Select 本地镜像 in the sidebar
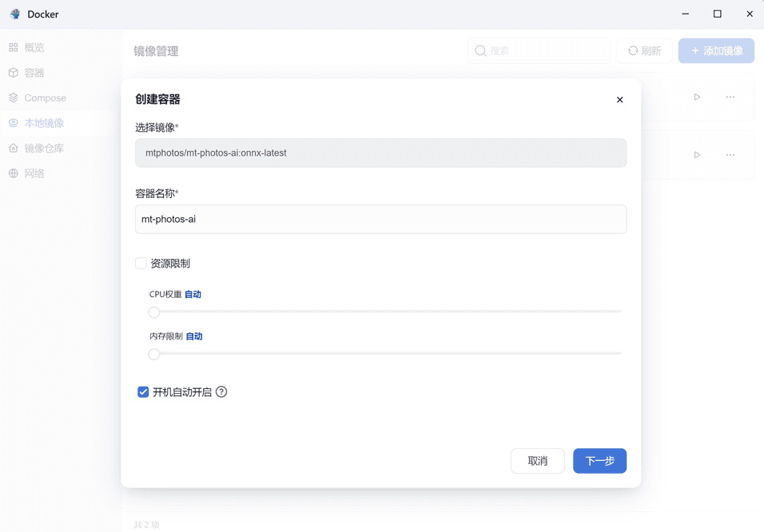 (58, 123)
